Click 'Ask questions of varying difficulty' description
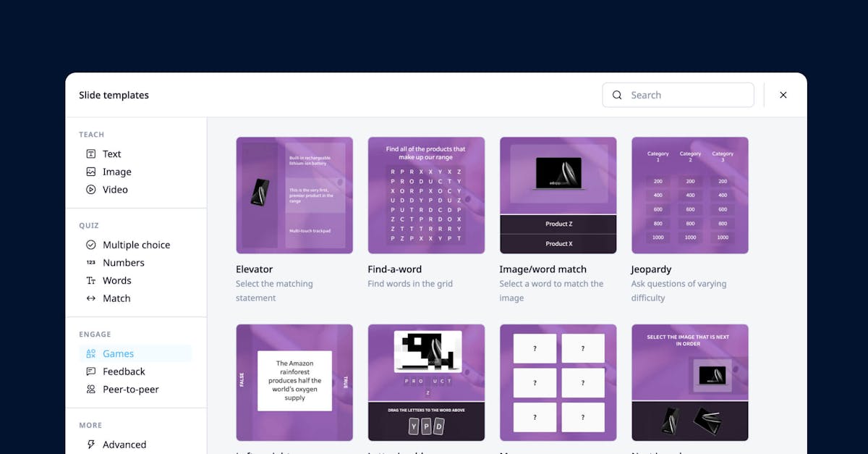 point(679,291)
